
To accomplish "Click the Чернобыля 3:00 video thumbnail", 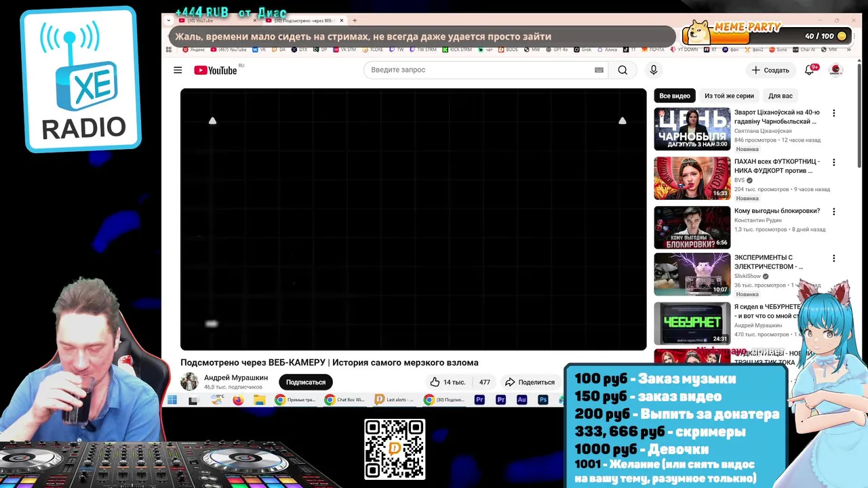I will point(692,129).
